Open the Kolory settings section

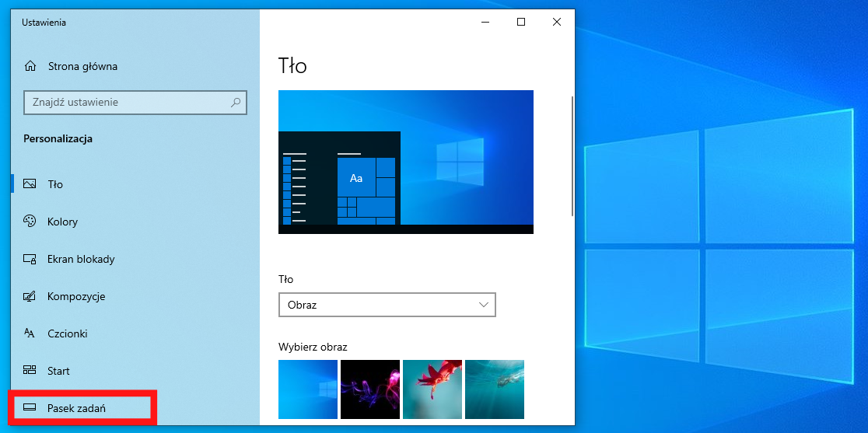pos(135,222)
